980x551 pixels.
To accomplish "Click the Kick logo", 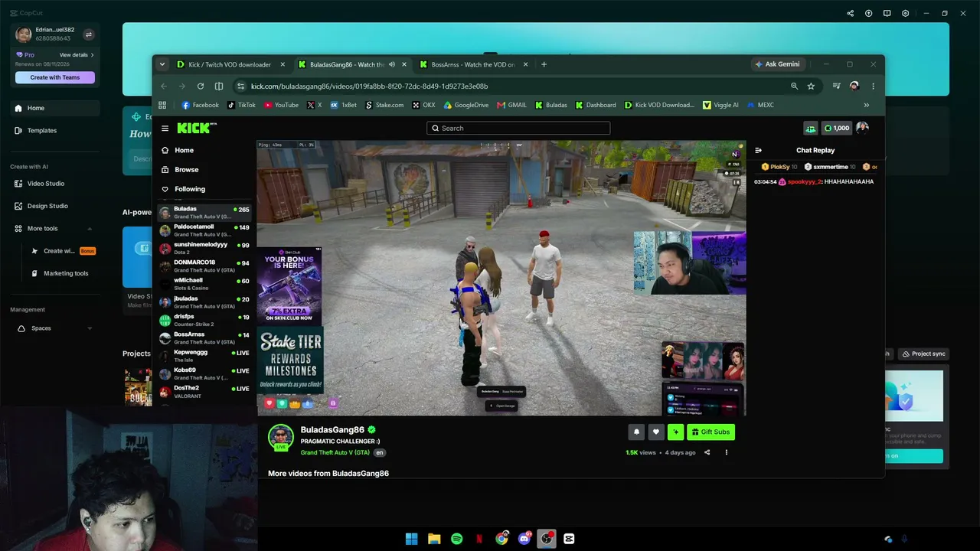I will tap(196, 128).
